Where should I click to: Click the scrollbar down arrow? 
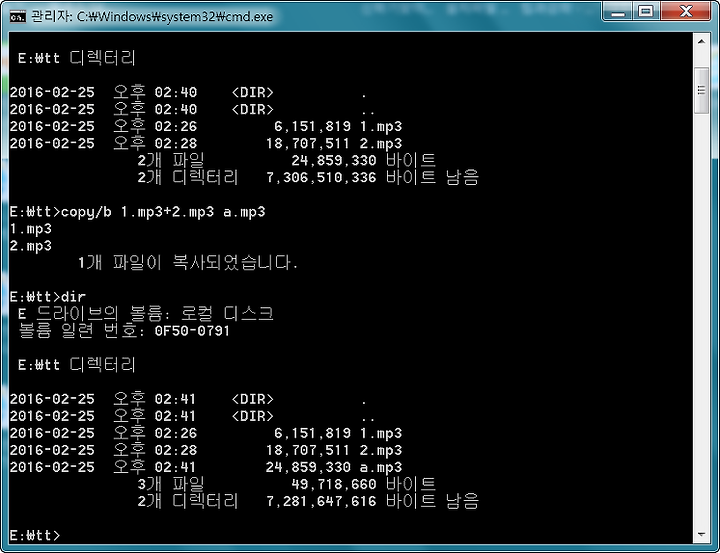[701, 534]
